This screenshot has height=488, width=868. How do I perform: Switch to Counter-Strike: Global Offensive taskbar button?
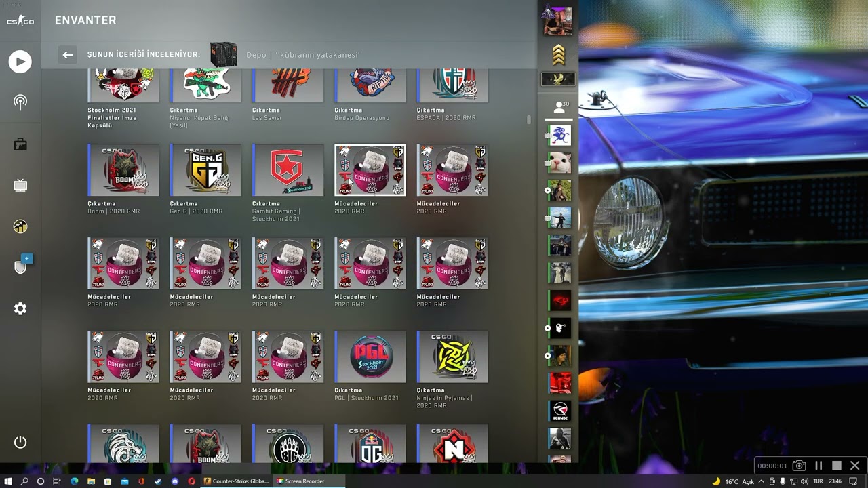[237, 481]
